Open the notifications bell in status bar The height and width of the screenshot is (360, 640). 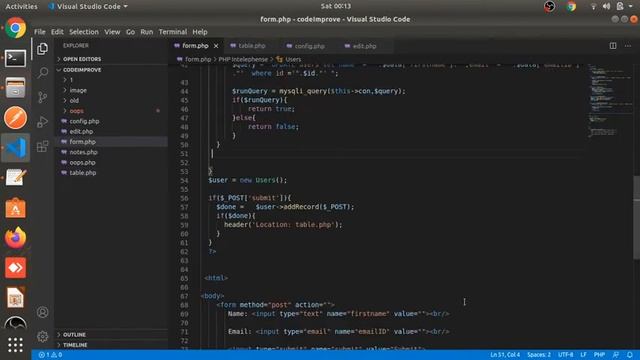pyautogui.click(x=630, y=355)
